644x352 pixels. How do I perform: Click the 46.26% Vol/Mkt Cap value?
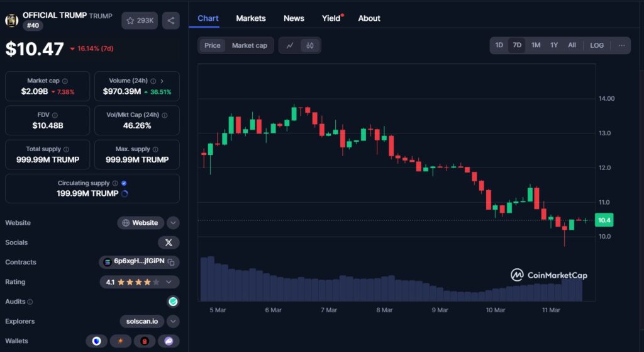click(137, 126)
